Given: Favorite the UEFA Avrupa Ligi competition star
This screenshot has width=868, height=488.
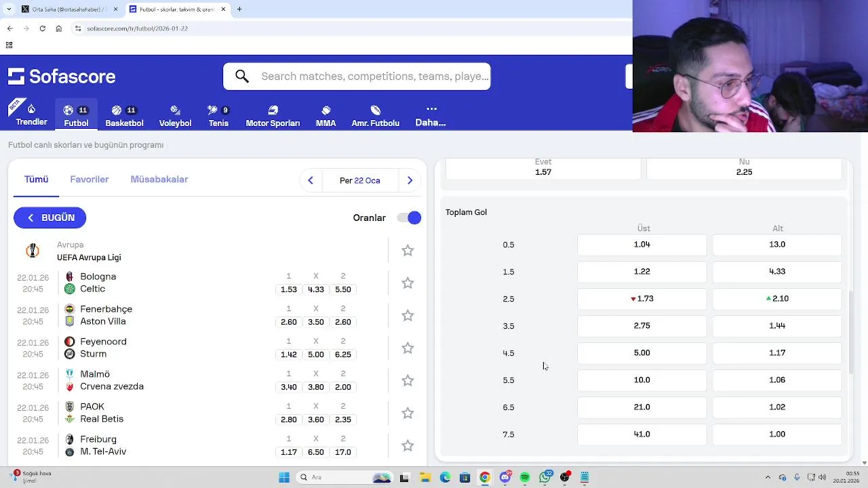Looking at the screenshot, I should coord(408,251).
